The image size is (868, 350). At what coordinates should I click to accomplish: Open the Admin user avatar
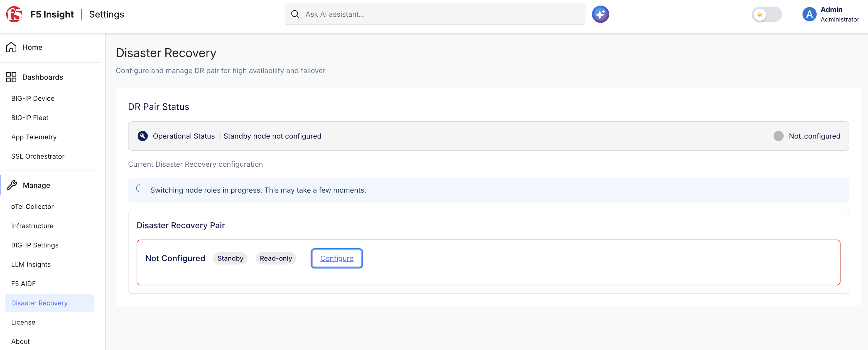pos(809,14)
